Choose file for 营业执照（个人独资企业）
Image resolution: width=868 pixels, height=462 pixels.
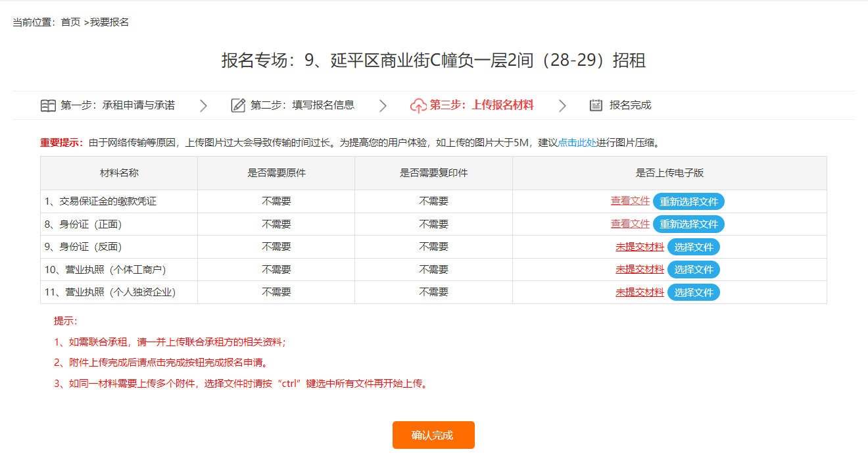pyautogui.click(x=694, y=292)
